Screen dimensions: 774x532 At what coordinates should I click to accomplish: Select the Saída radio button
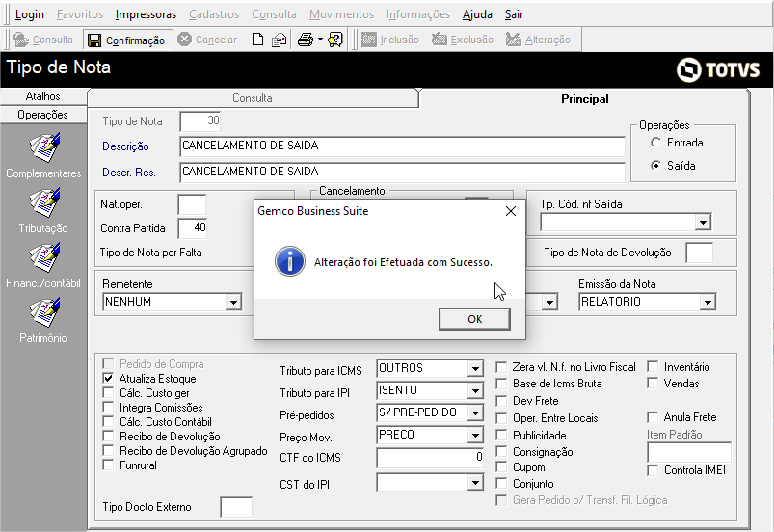pyautogui.click(x=655, y=166)
